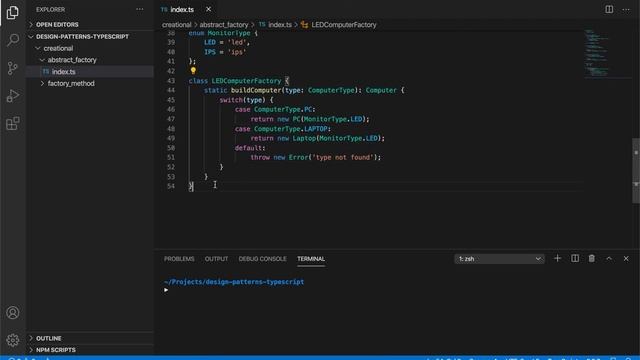
Task: Click 'buildComputer' method name on line 44
Action: 256,90
